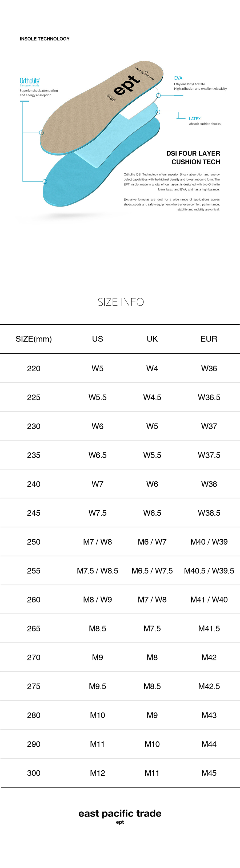This screenshot has width=240, height=868.
Task: Click the SIZE INFO title
Action: coord(121,302)
